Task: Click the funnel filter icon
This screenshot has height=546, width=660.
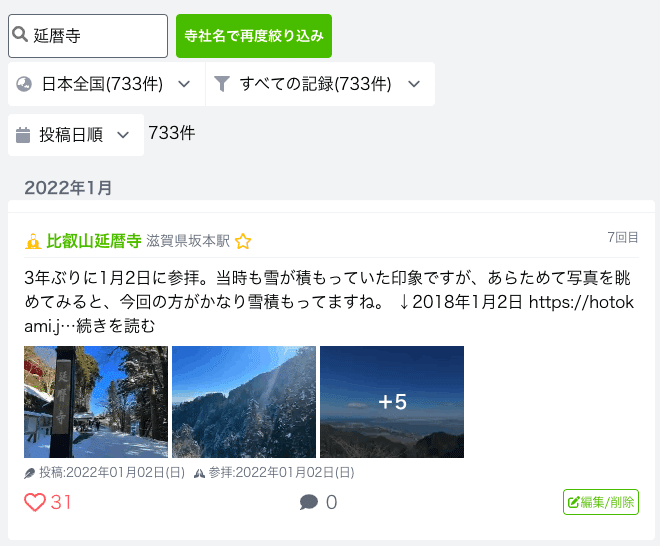Action: tap(222, 84)
